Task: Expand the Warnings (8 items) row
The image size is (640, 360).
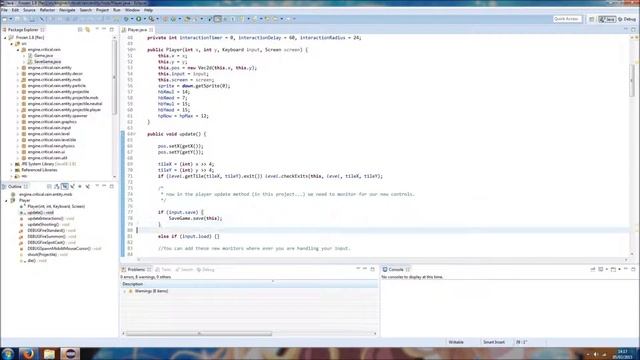Action: click(124, 291)
